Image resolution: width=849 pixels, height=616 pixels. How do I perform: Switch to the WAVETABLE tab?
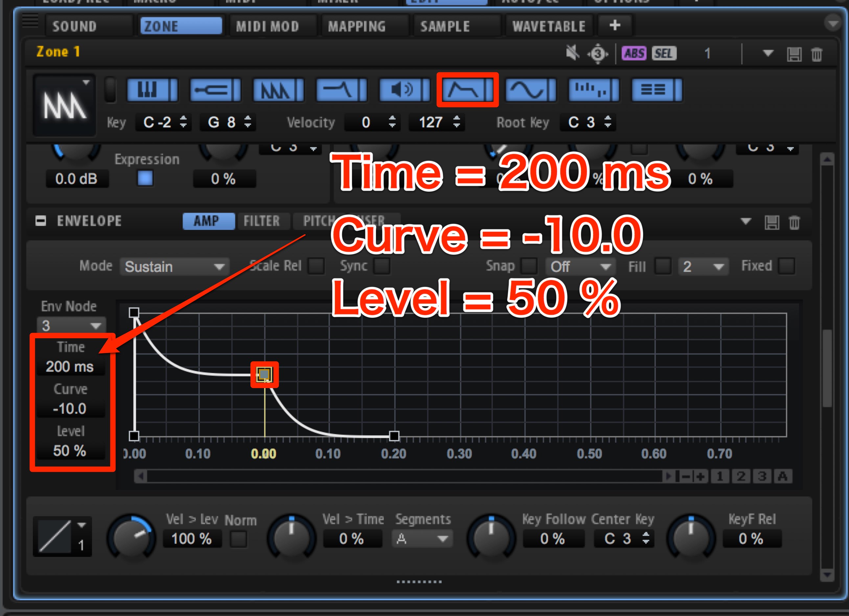click(x=550, y=26)
